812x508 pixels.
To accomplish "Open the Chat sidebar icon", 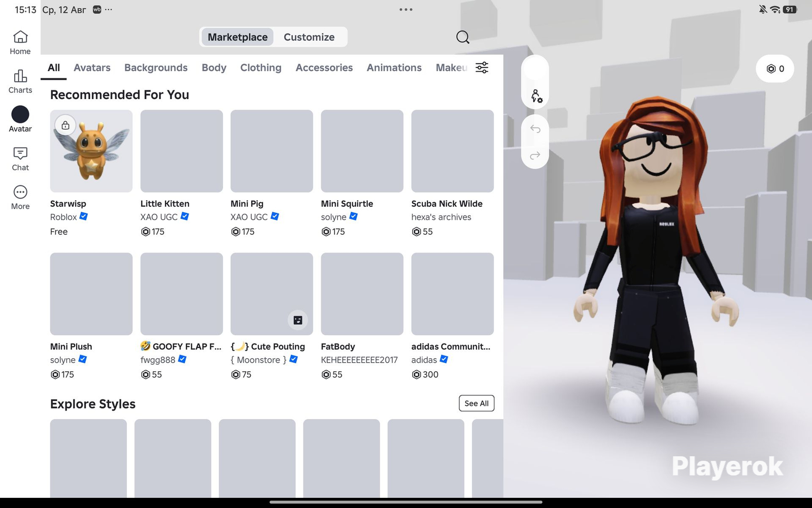I will 20,159.
